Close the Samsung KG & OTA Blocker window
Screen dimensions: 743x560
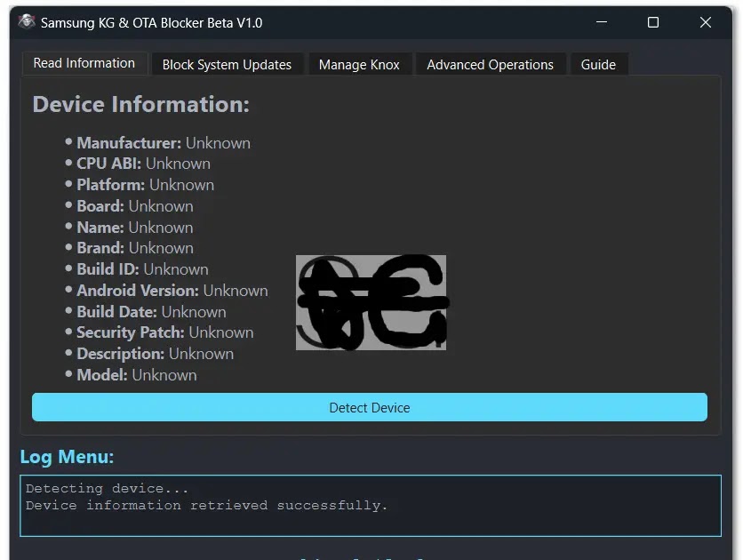coord(706,22)
